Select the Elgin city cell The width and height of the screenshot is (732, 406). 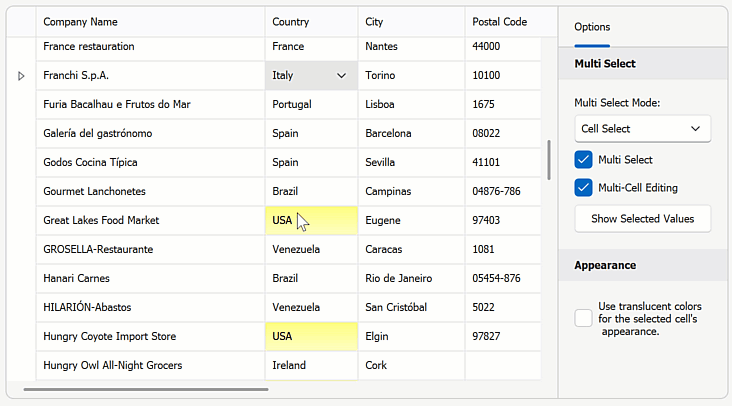pyautogui.click(x=411, y=336)
